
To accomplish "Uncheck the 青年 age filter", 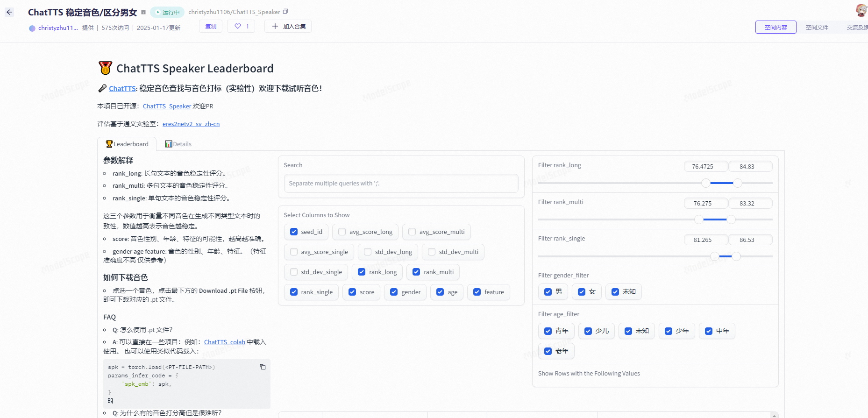I will (x=548, y=331).
